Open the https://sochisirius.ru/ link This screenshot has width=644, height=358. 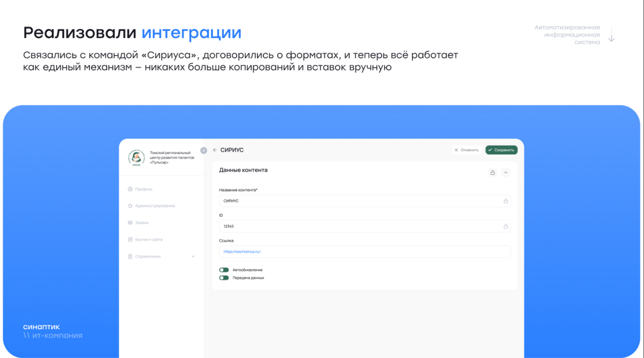coord(242,252)
